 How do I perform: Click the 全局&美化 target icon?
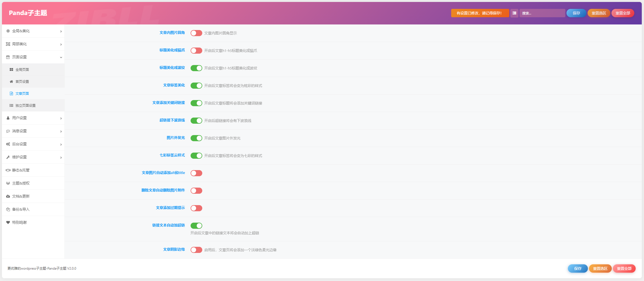[8, 31]
